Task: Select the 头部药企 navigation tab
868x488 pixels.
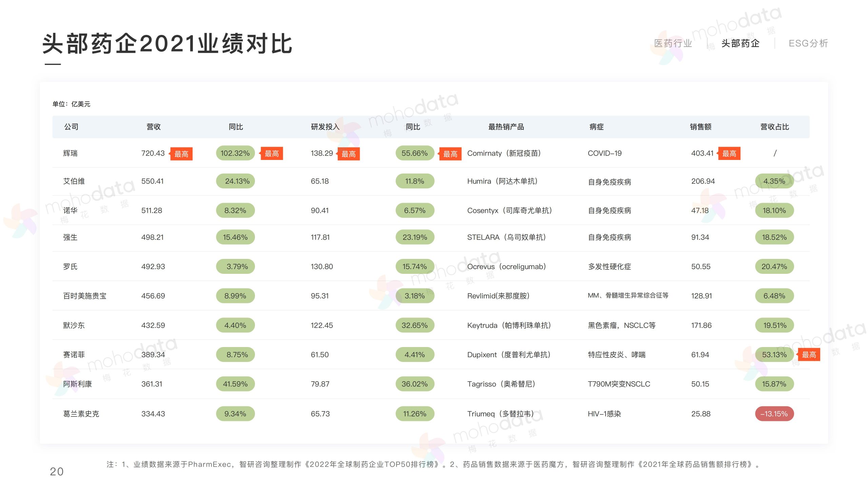Action: (x=740, y=43)
